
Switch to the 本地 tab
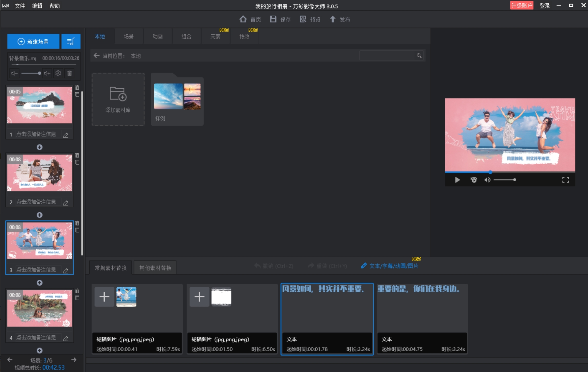pyautogui.click(x=99, y=36)
